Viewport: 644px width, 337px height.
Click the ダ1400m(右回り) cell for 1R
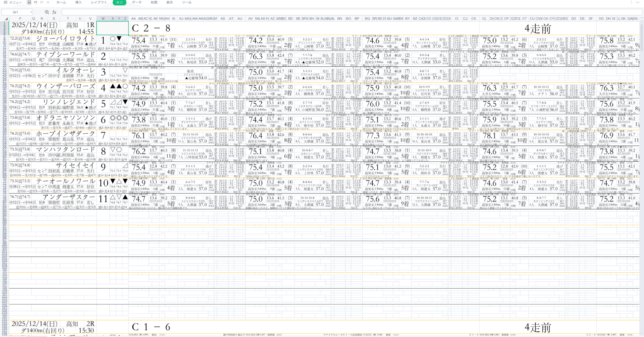(x=43, y=32)
